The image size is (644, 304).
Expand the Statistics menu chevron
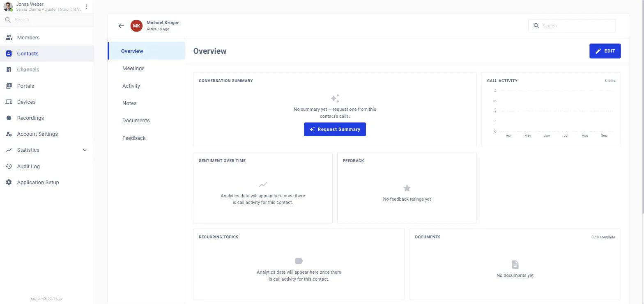point(85,150)
